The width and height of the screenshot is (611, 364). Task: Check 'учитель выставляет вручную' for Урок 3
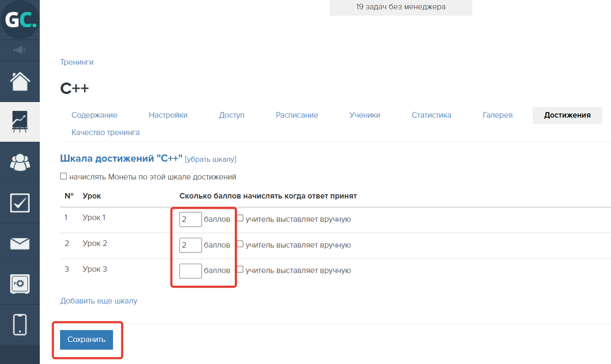(x=240, y=270)
